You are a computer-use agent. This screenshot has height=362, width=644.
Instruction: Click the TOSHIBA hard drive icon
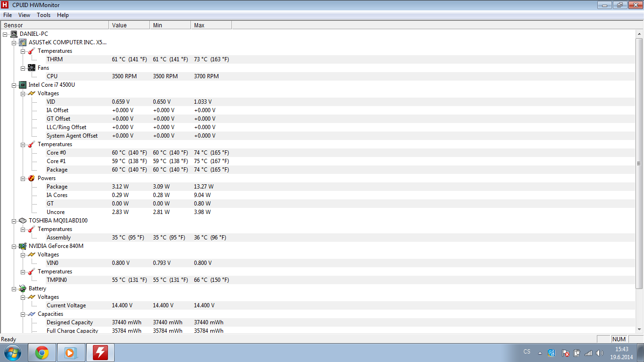pyautogui.click(x=23, y=221)
